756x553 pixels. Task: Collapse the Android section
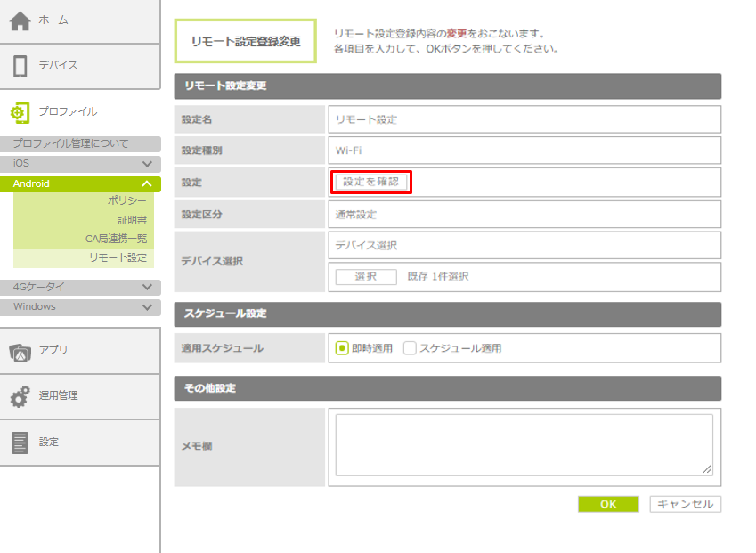pos(147,184)
